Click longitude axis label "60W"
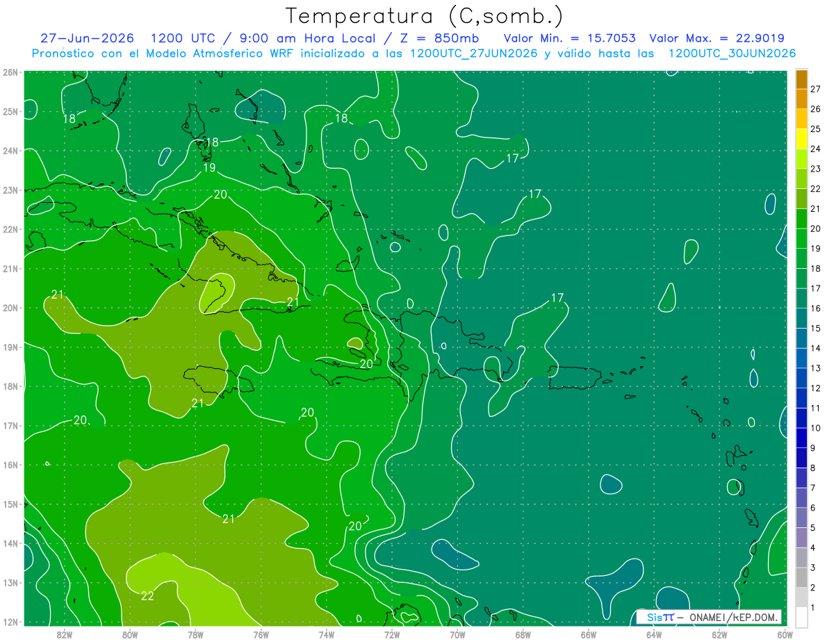 click(785, 634)
